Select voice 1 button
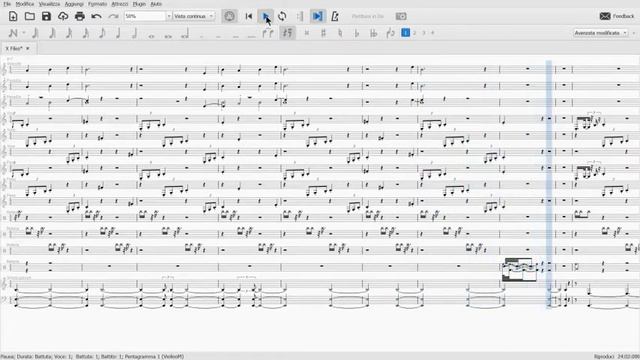The width and height of the screenshot is (640, 360). point(405,33)
